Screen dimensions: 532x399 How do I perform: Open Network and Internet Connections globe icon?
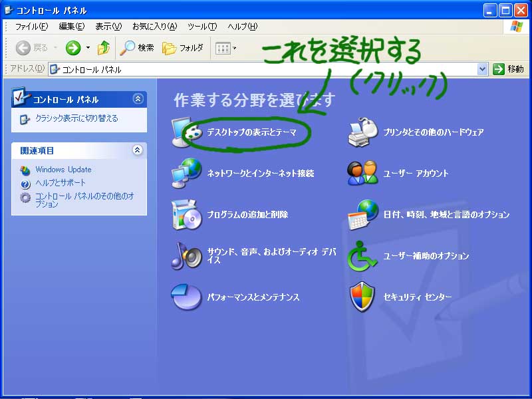pyautogui.click(x=187, y=174)
